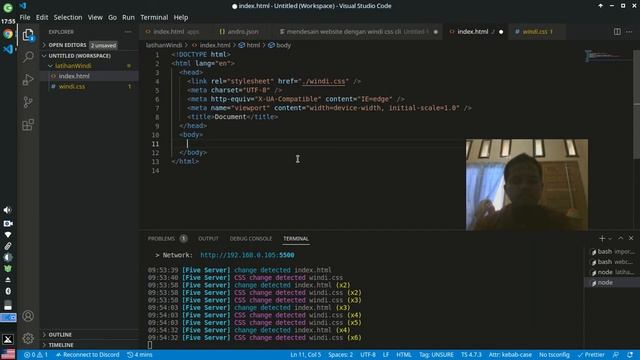The height and width of the screenshot is (360, 640).
Task: Click the camera recorder icon in dock
Action: pyautogui.click(x=8, y=223)
